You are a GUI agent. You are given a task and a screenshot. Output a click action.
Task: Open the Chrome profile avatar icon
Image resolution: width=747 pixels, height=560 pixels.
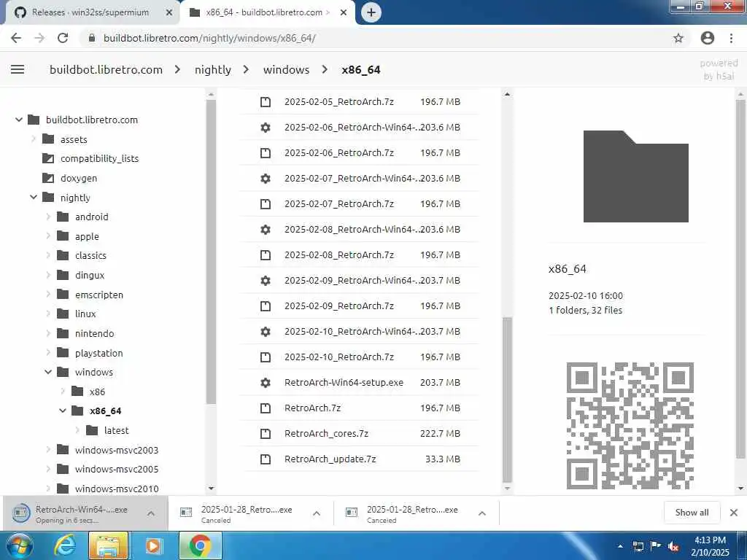point(708,38)
